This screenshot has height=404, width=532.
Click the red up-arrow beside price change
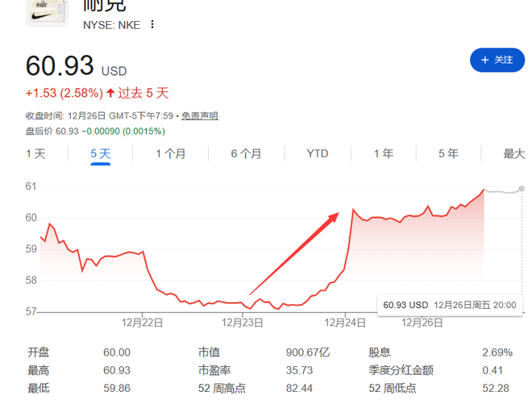(110, 93)
